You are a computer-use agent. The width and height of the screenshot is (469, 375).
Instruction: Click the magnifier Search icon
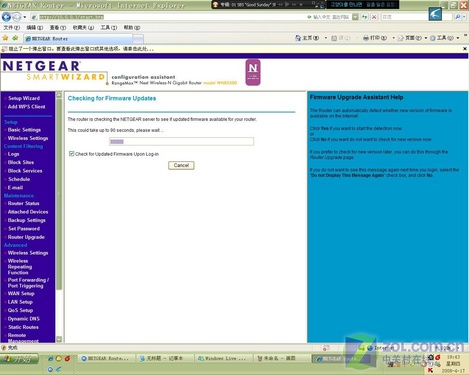click(458, 17)
